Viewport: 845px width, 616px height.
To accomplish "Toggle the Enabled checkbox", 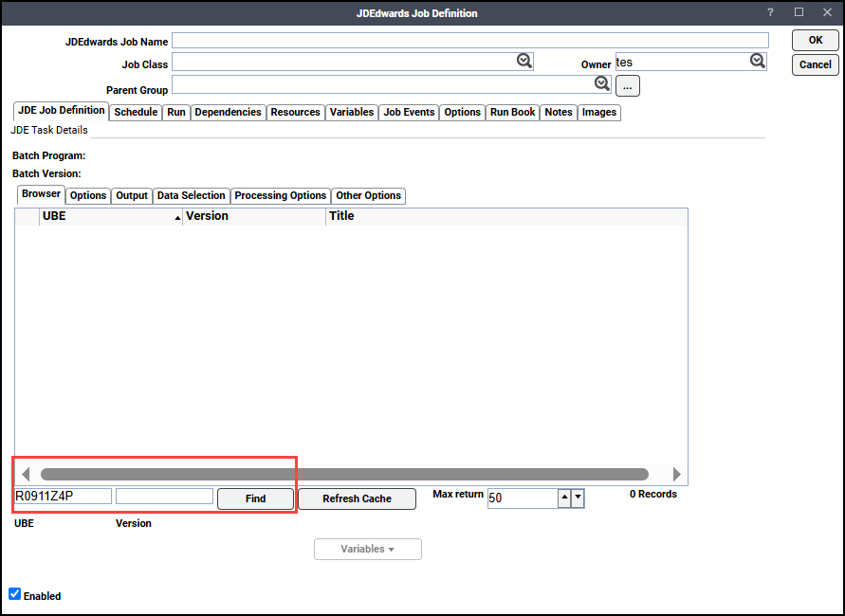I will [x=14, y=594].
